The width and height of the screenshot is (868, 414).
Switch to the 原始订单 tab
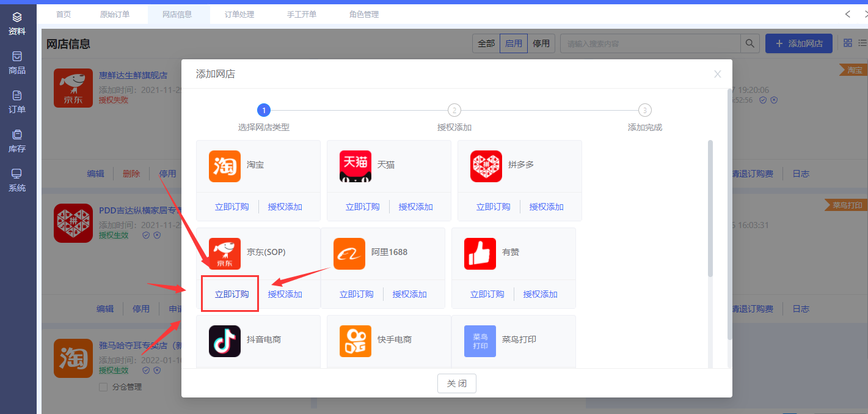point(115,14)
